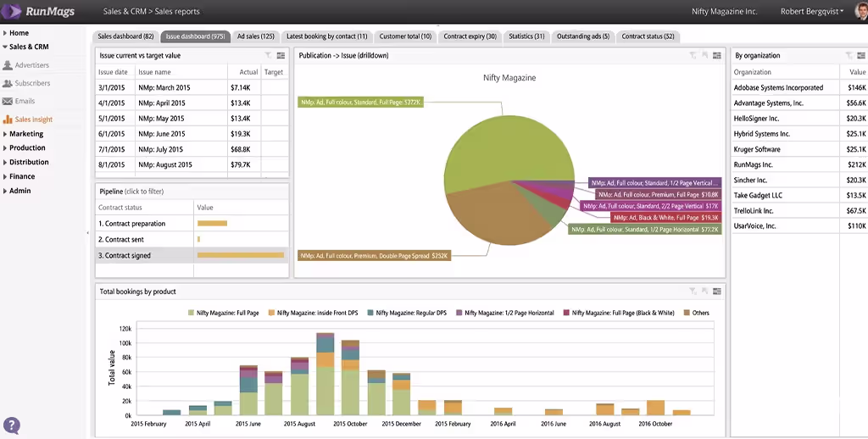Click the Sales insight bar chart icon

point(7,119)
